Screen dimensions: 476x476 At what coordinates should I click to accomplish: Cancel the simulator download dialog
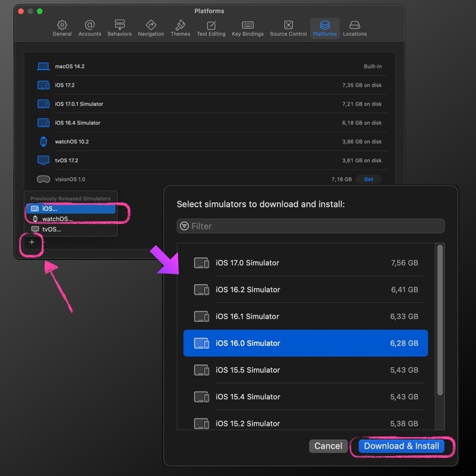pos(328,446)
